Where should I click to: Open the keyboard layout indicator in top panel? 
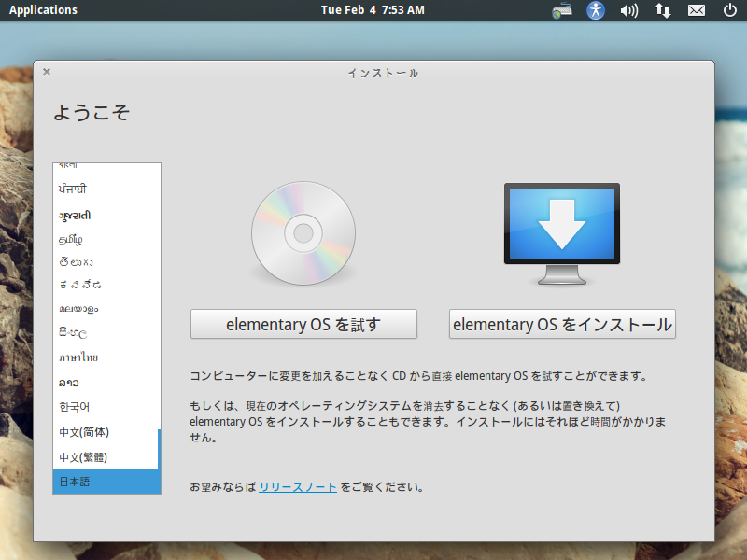coord(562,10)
